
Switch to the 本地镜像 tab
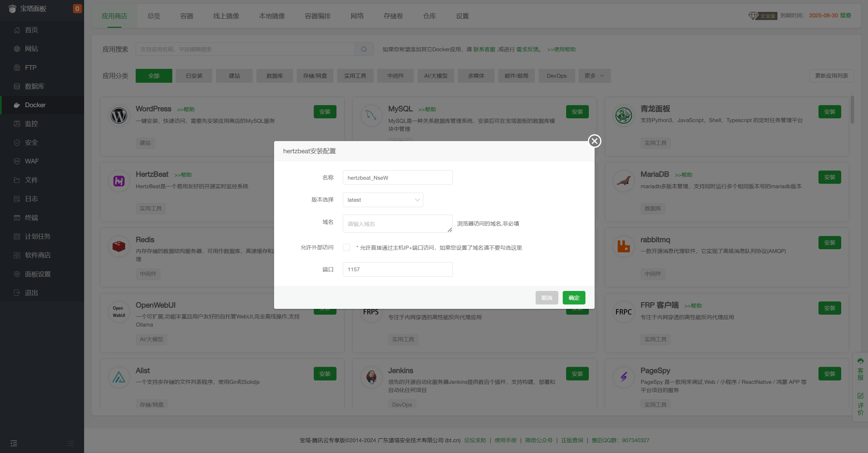click(x=272, y=16)
